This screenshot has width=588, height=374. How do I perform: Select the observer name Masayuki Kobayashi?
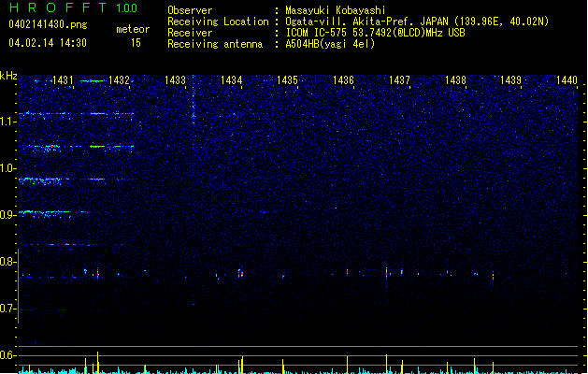(336, 10)
